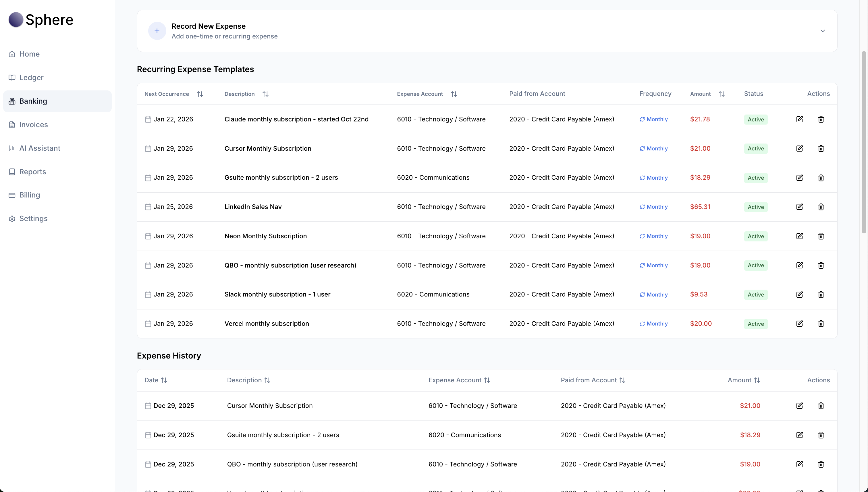Click the plus icon for Record New Expense

coord(157,31)
